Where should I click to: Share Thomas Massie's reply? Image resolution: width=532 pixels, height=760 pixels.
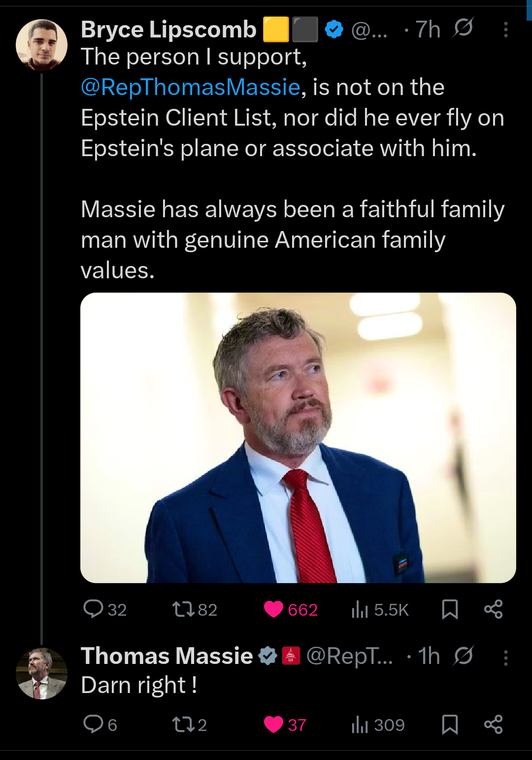pos(493,725)
